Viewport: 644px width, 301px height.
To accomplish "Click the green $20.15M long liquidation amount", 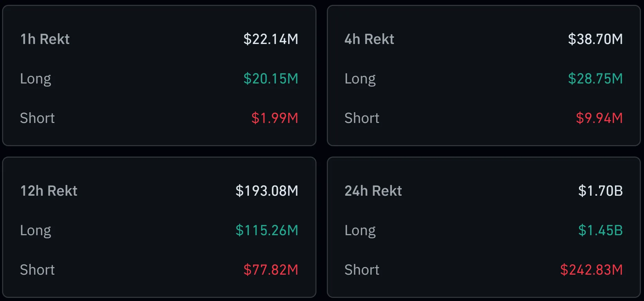I will (271, 79).
